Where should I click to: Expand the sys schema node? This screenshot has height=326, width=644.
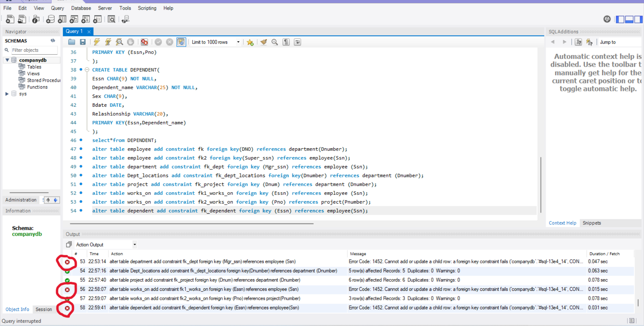7,94
